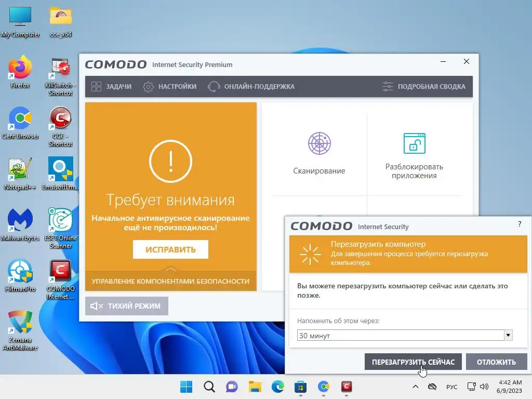This screenshot has height=399, width=532.
Task: Launch Microsoft Edge from taskbar
Action: [x=278, y=387]
